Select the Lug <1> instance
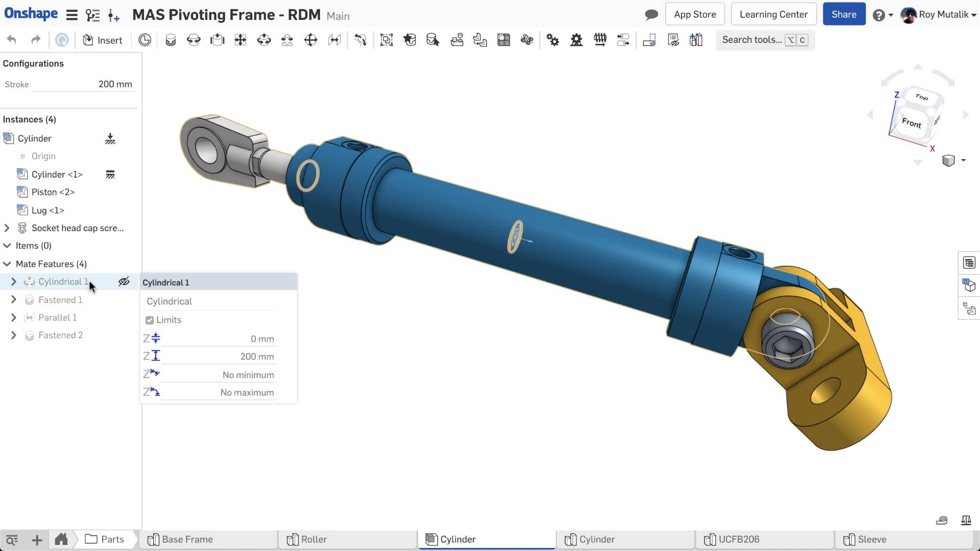 pyautogui.click(x=47, y=210)
